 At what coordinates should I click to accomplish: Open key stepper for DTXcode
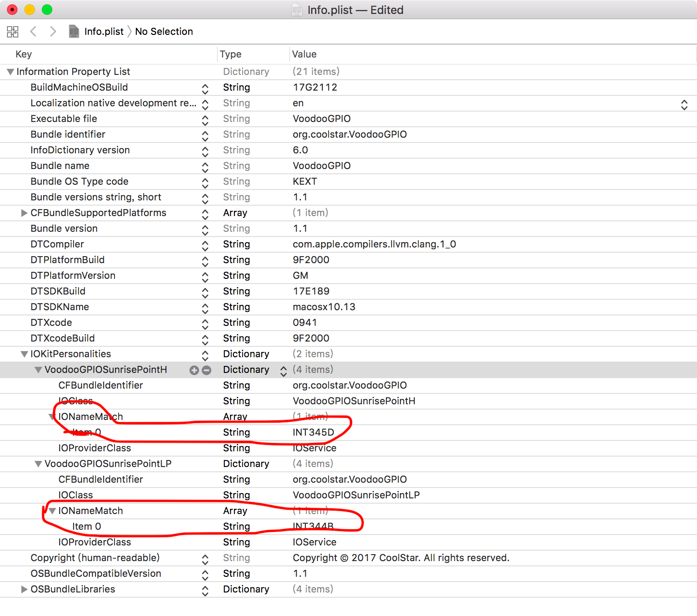click(x=205, y=324)
